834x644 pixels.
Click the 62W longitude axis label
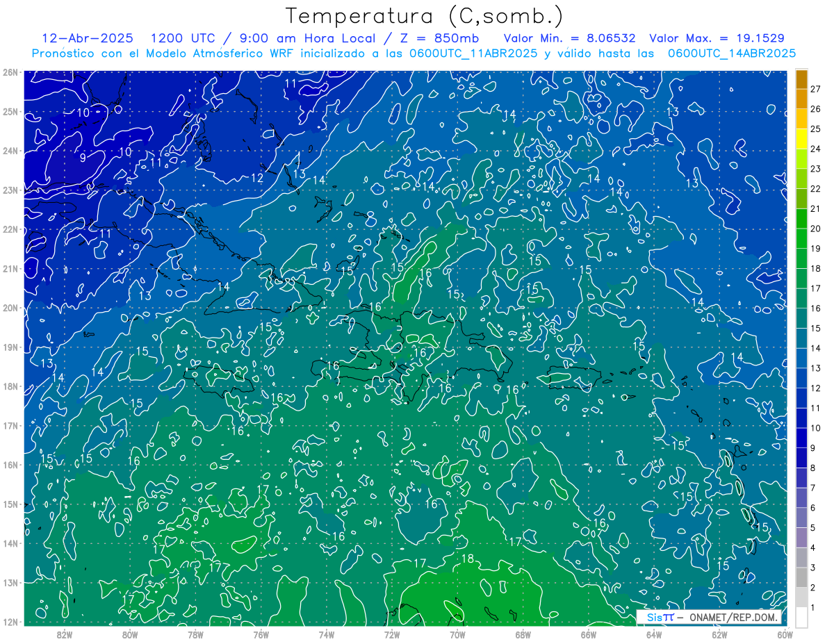719,634
